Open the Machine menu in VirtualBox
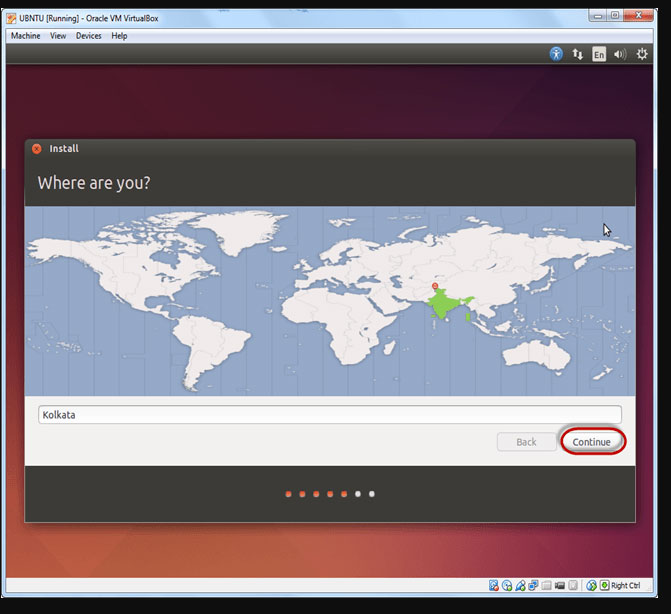671x614 pixels. [26, 36]
